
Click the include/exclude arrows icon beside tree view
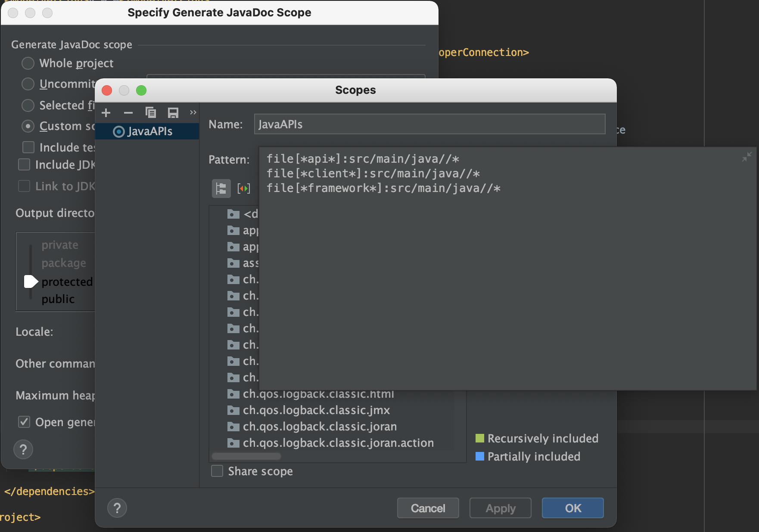click(244, 189)
